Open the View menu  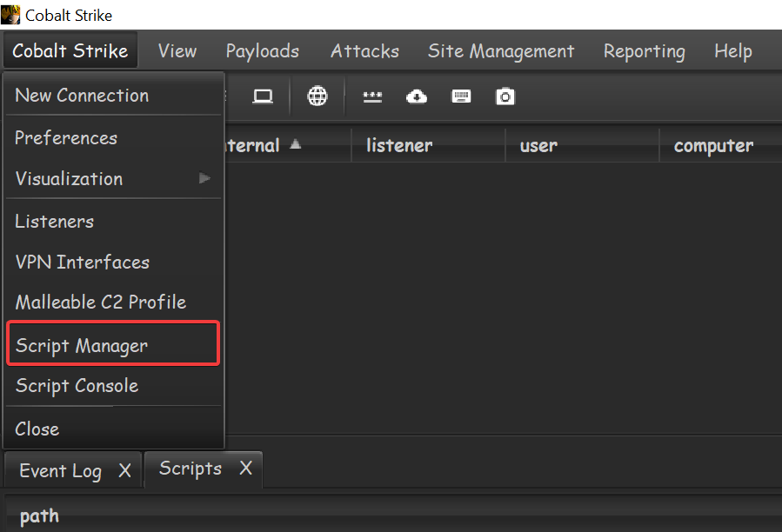(x=177, y=51)
